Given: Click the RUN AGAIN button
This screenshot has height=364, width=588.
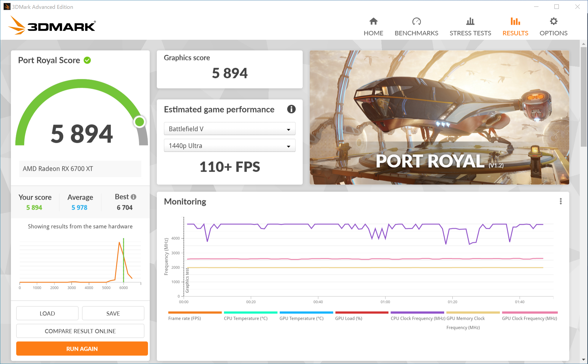Looking at the screenshot, I should [82, 349].
